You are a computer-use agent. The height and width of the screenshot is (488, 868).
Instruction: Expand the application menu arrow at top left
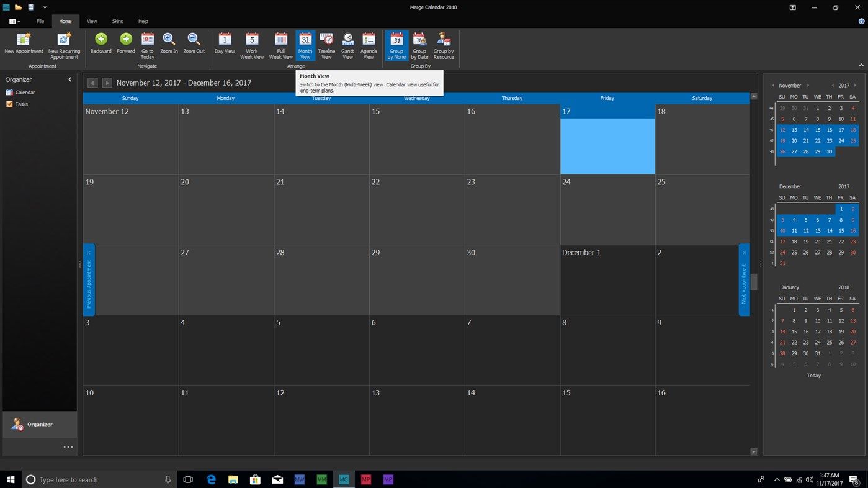click(x=18, y=20)
